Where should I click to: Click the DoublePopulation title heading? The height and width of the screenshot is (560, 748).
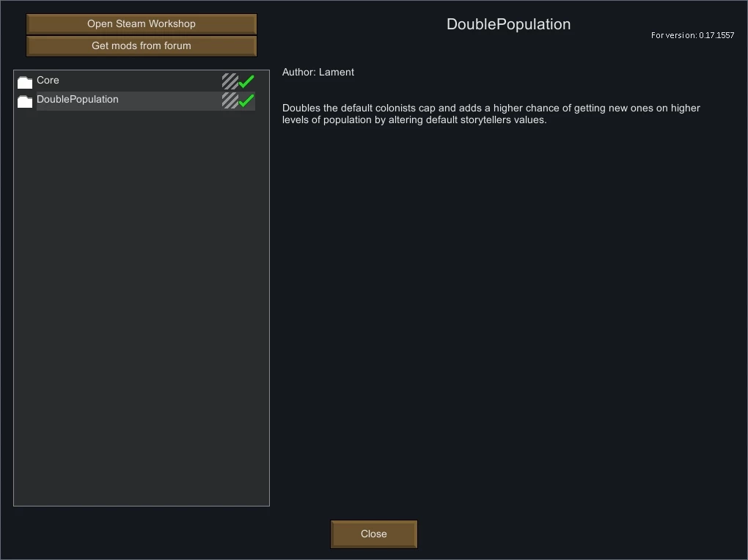(x=508, y=24)
